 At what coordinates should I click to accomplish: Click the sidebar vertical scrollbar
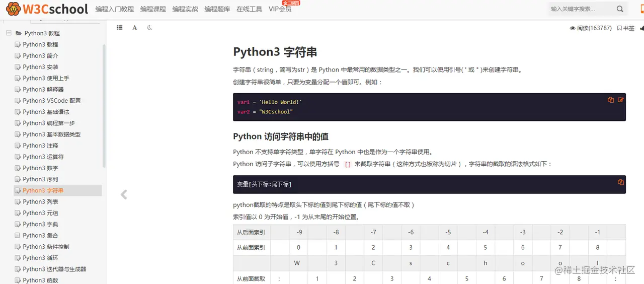(x=104, y=106)
